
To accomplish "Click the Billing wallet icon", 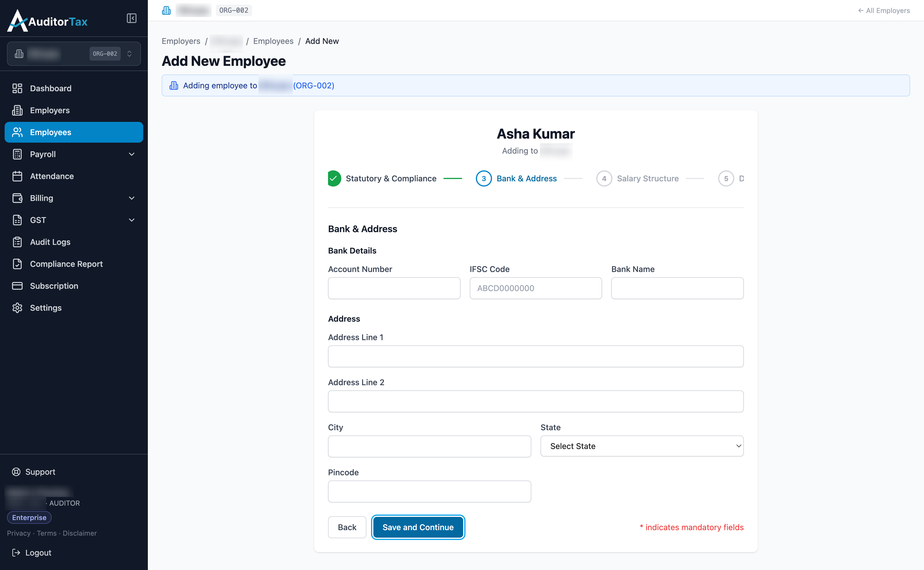I will click(17, 198).
